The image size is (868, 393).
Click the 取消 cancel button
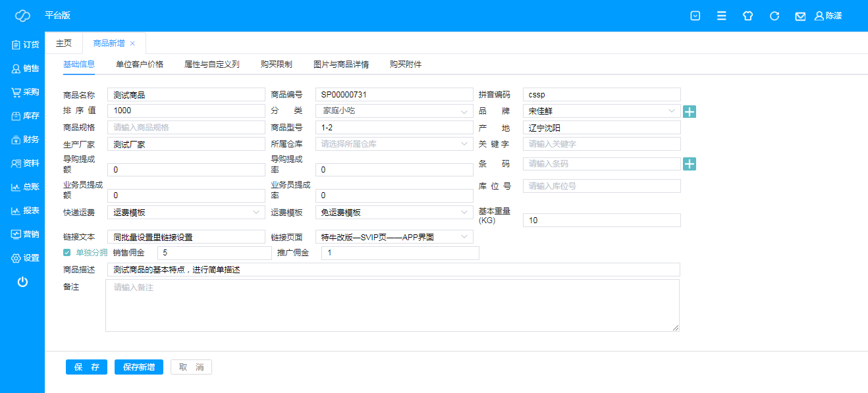(x=191, y=367)
